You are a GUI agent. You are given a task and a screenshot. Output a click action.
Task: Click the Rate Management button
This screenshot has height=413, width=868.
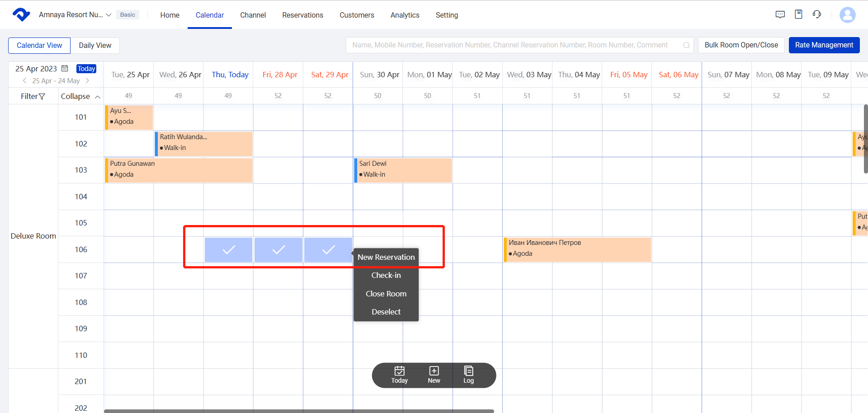point(824,45)
